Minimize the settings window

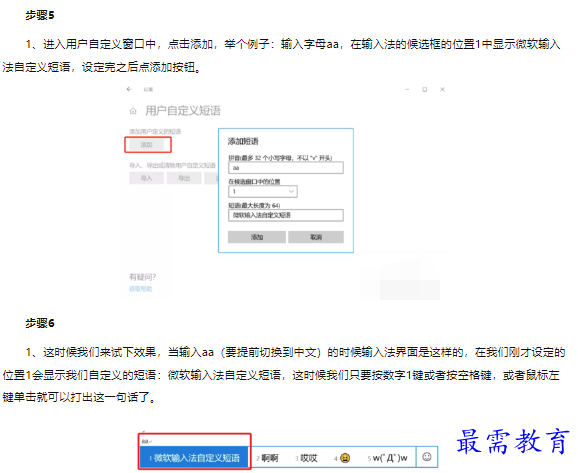pos(407,89)
